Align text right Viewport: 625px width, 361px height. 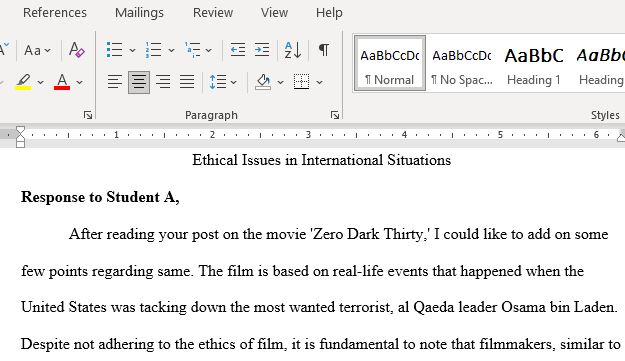pos(163,82)
